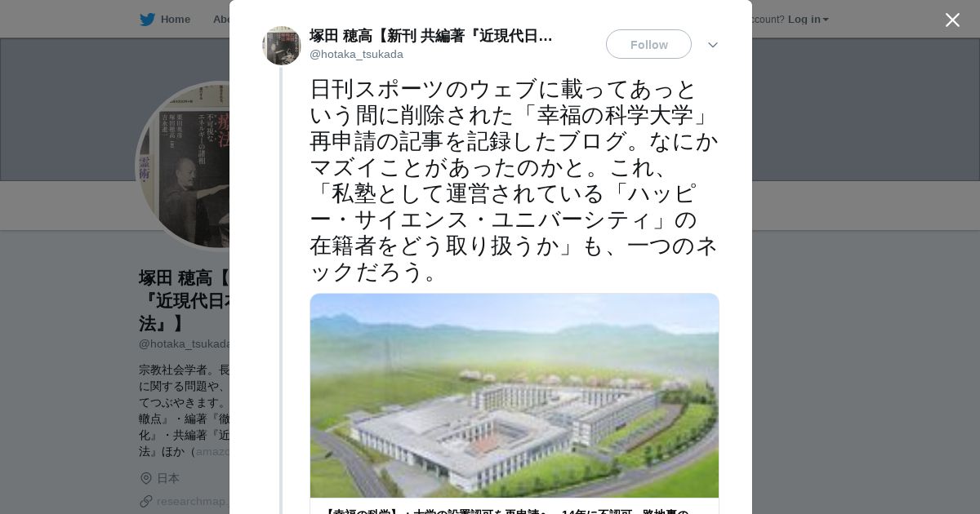Click the tweet text about 日刊スポーツ
980x514 pixels.
(x=514, y=180)
